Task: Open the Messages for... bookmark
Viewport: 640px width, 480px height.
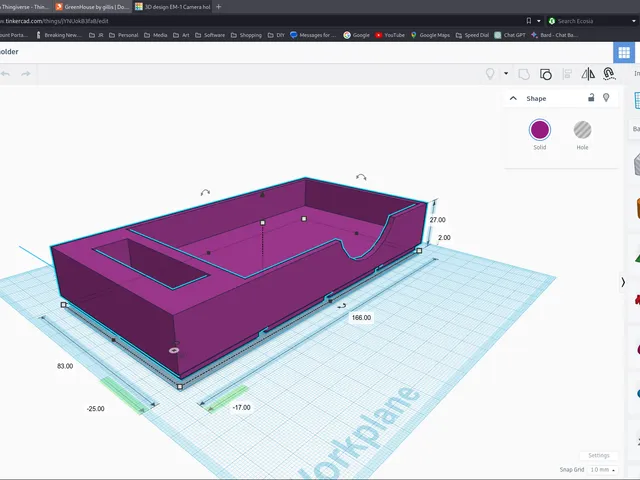Action: click(x=313, y=35)
